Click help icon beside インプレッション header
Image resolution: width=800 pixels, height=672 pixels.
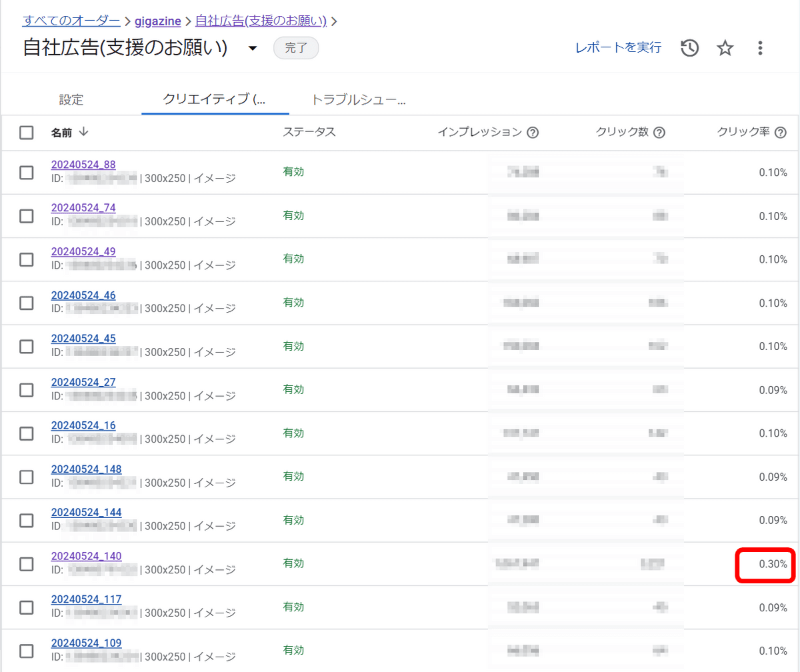tap(533, 133)
